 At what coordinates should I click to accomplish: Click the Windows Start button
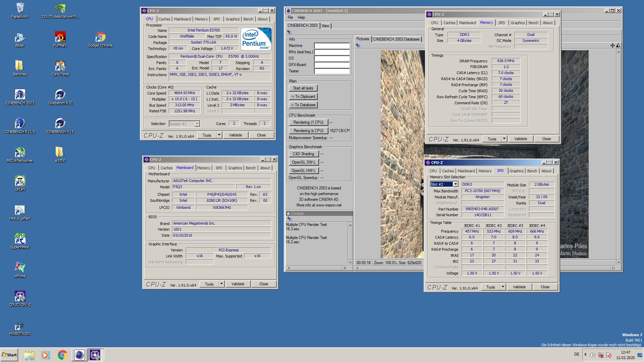[x=9, y=355]
